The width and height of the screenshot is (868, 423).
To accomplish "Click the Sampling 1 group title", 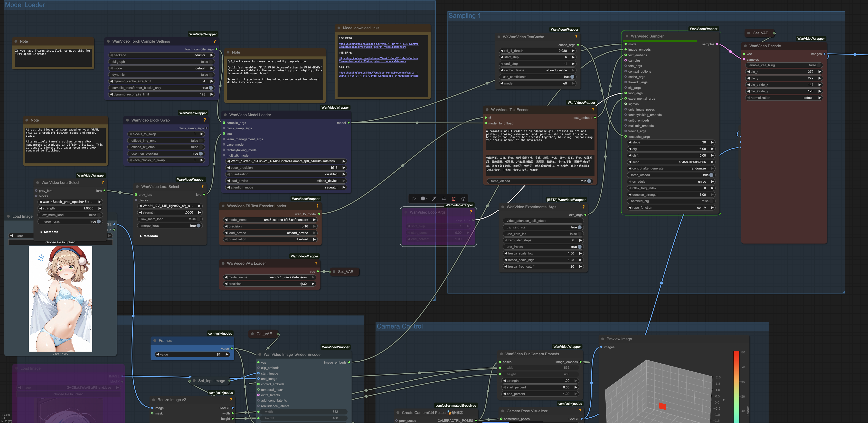I will 465,16.
